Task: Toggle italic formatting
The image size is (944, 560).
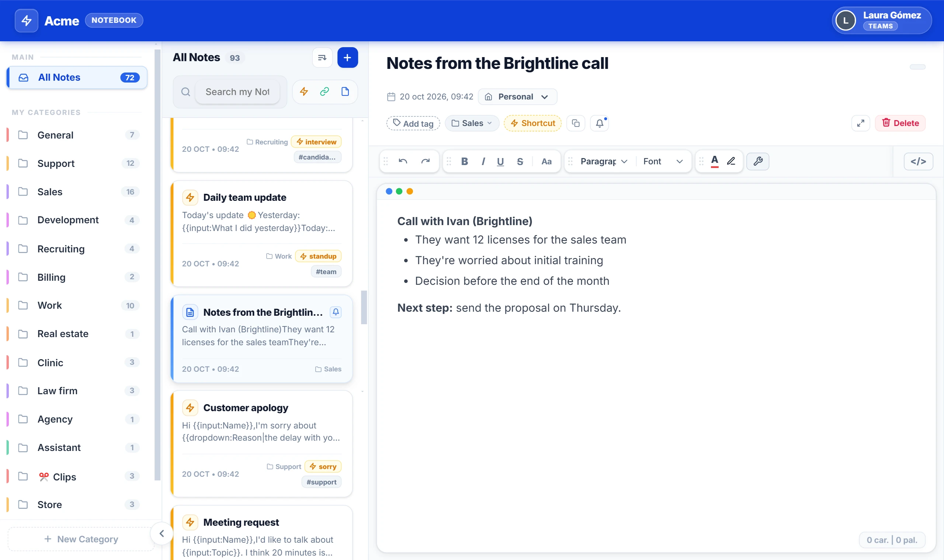Action: pos(483,161)
